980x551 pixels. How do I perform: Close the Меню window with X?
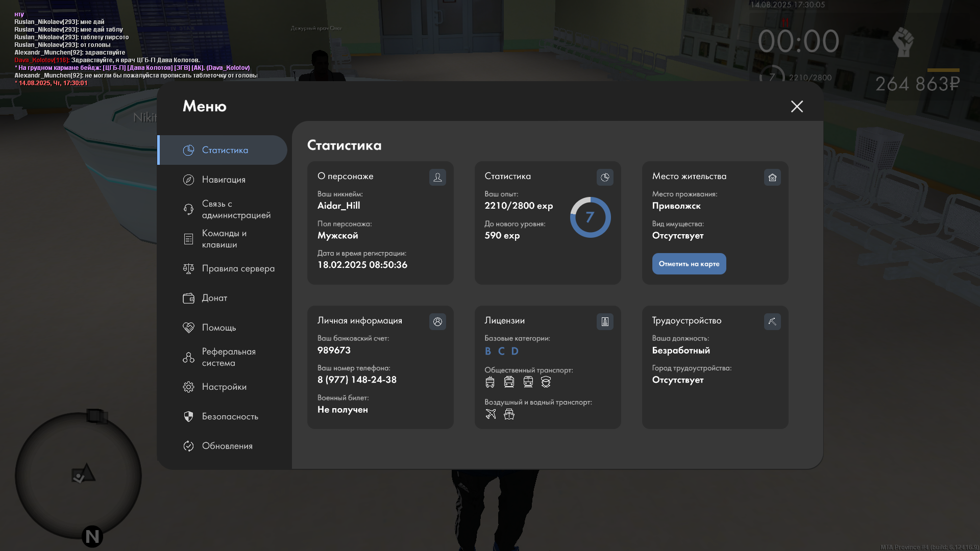pyautogui.click(x=797, y=106)
